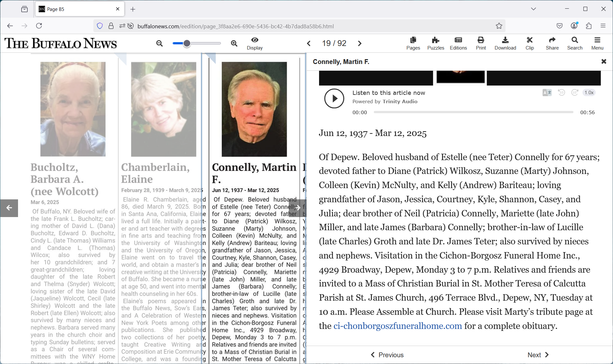
Task: Activate the Clip scissors tool
Action: [x=530, y=43]
